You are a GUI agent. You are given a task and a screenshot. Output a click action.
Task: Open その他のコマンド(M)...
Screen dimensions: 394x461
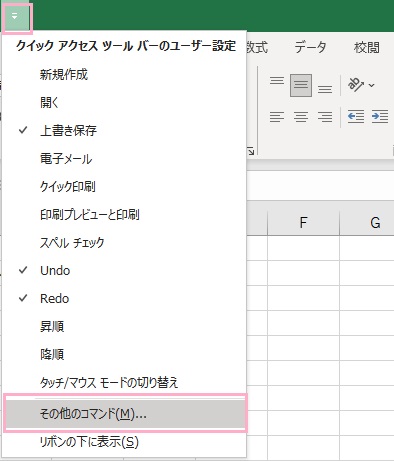(x=125, y=414)
